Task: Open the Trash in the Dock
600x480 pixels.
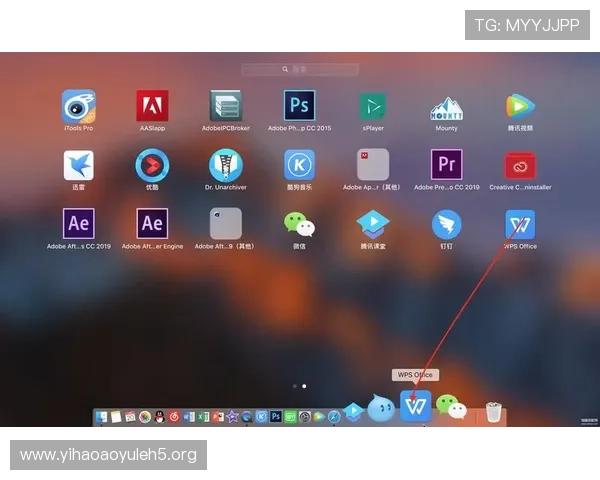Action: tap(493, 412)
